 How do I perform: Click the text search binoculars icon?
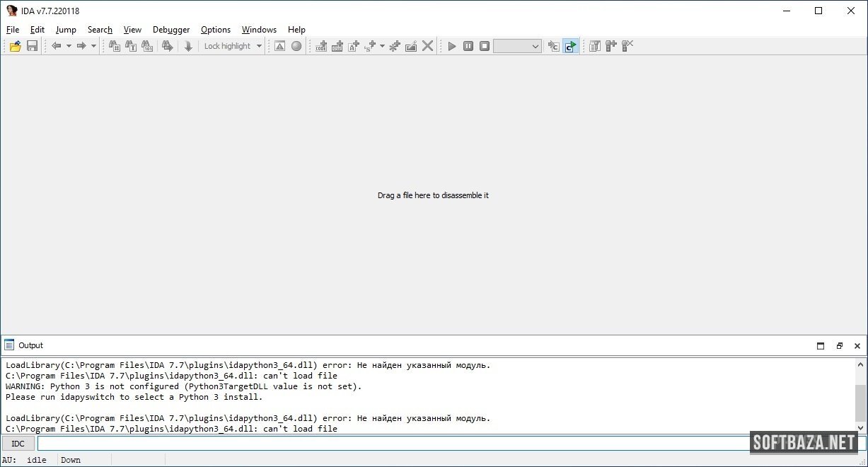(131, 46)
